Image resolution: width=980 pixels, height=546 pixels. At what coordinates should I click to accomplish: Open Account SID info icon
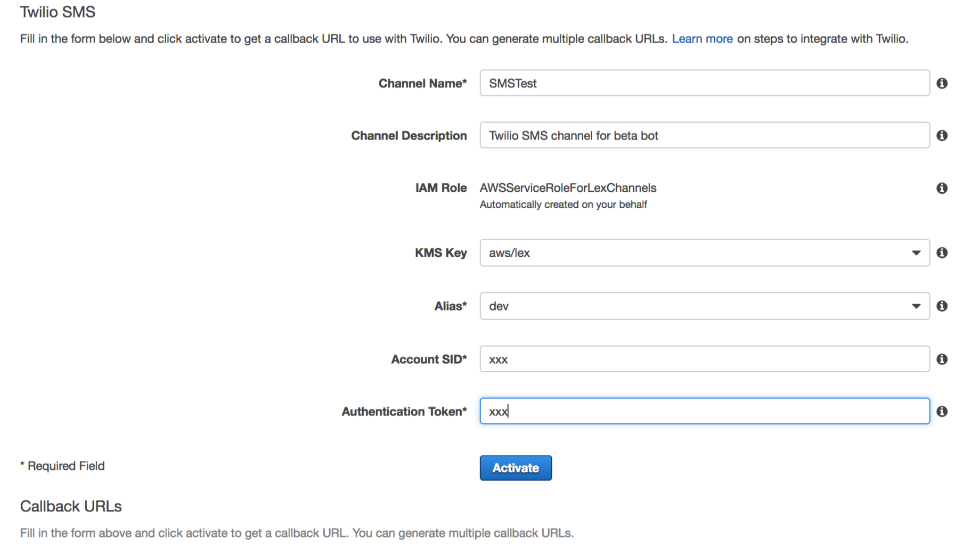942,359
